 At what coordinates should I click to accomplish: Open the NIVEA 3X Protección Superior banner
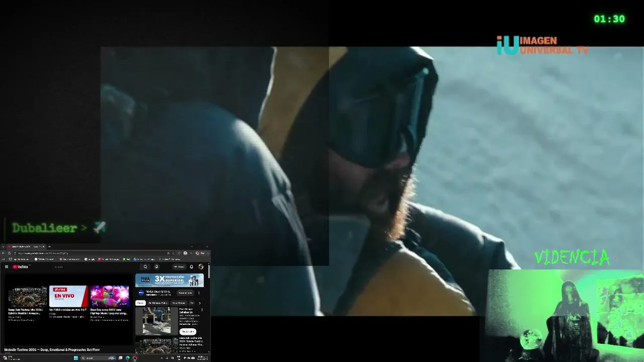point(170,280)
